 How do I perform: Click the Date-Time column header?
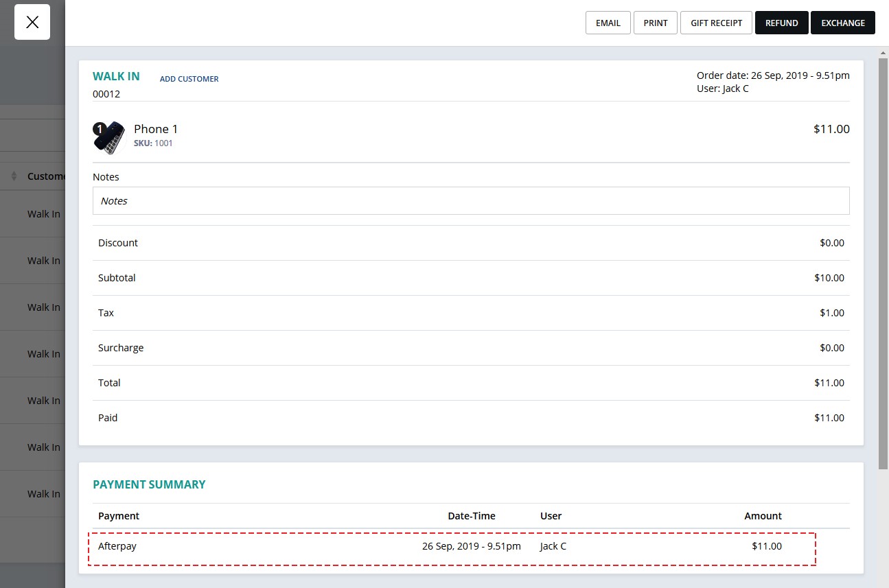pos(472,516)
